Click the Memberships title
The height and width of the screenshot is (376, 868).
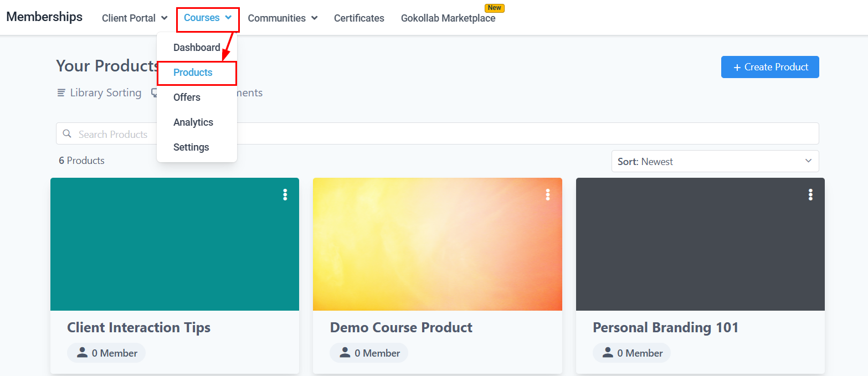(x=44, y=17)
